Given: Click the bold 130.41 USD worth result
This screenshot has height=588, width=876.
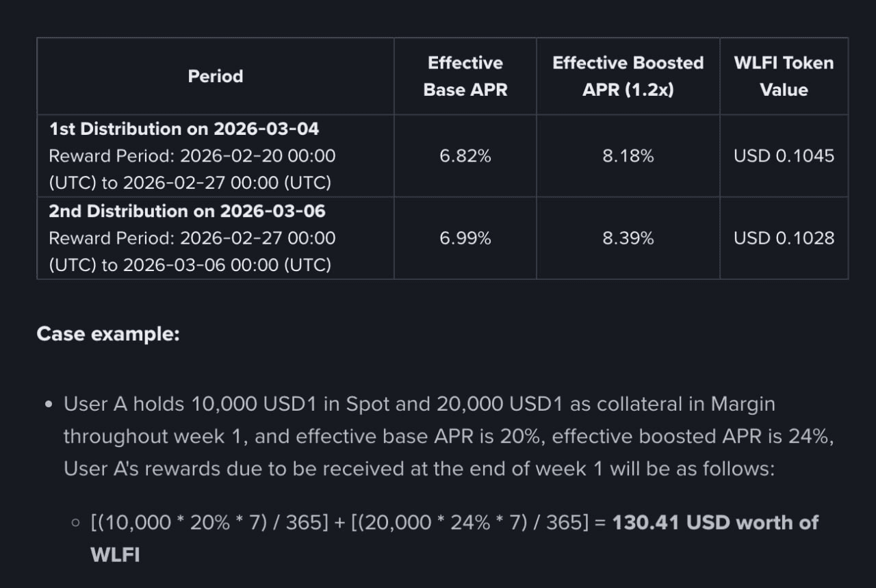Looking at the screenshot, I should pyautogui.click(x=714, y=523).
